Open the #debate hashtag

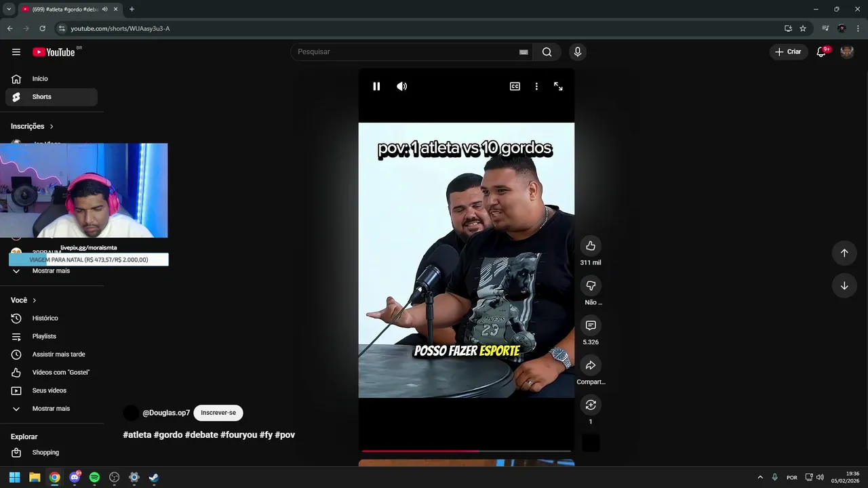tap(201, 435)
